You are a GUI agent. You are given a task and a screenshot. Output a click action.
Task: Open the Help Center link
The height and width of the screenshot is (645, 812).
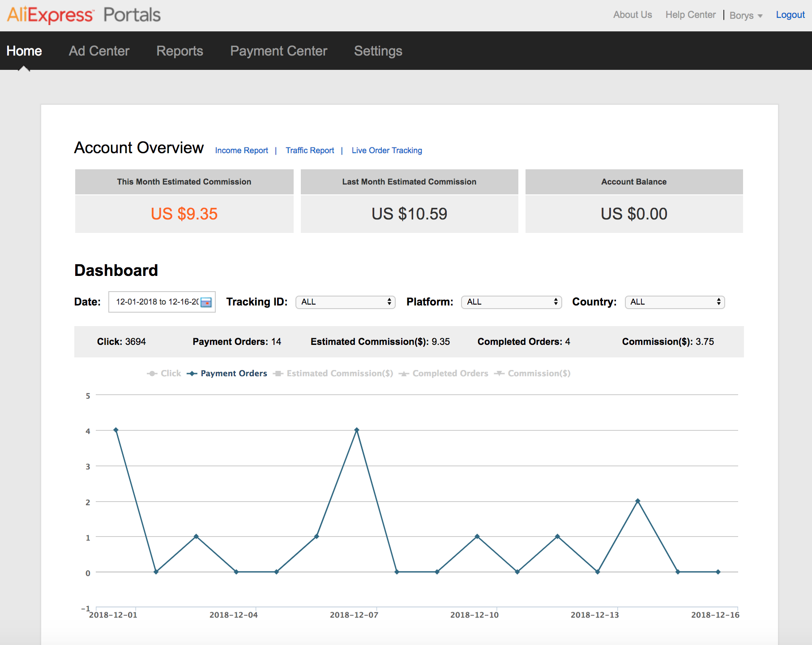point(690,15)
